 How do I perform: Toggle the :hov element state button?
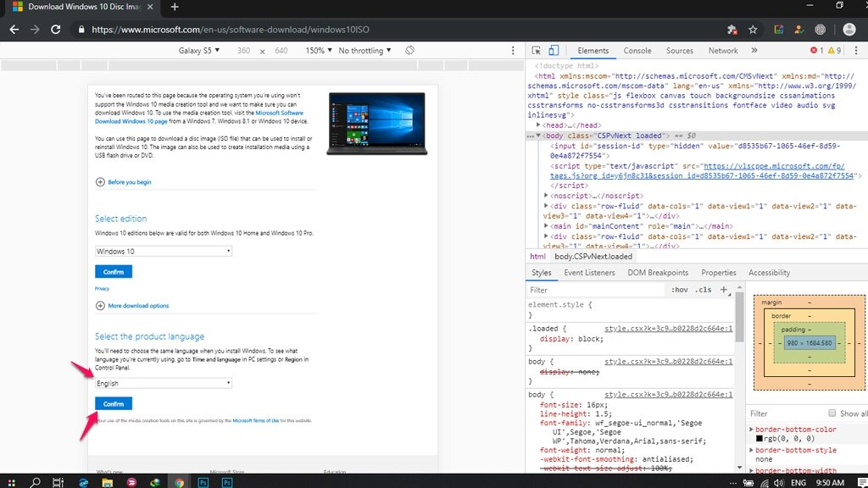point(679,290)
